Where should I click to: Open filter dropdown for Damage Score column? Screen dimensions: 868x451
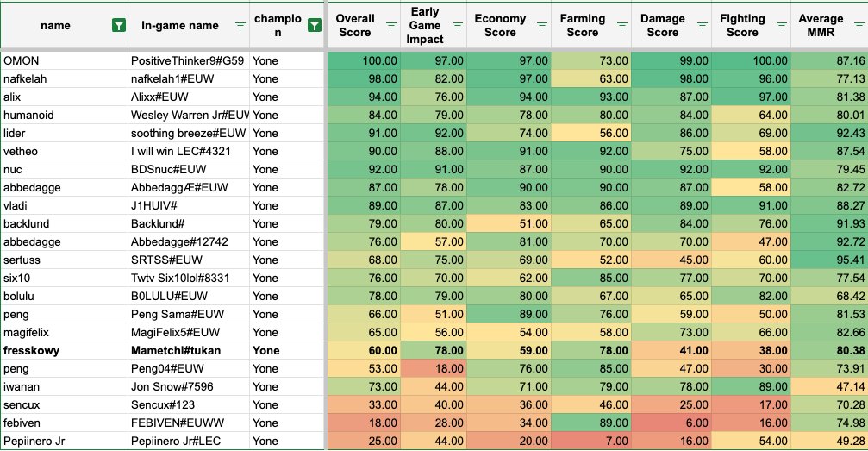click(702, 26)
